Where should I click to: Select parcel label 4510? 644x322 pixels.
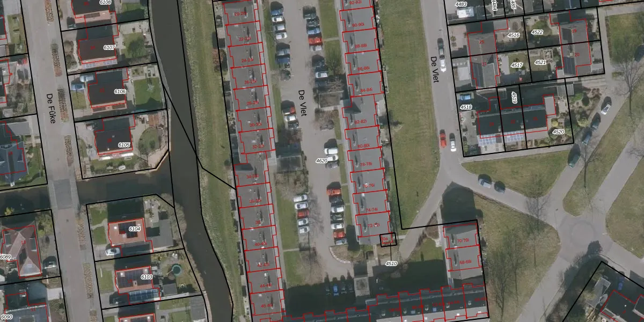pos(391,264)
